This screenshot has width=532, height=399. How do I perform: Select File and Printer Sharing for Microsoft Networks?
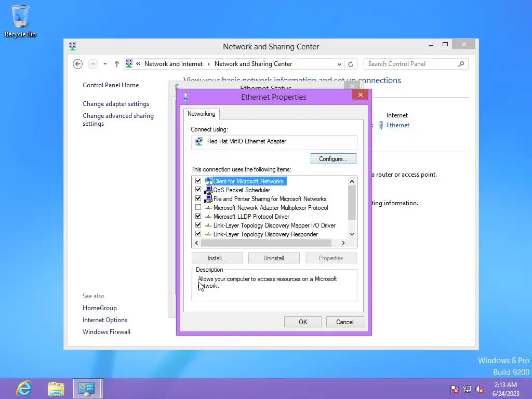(x=270, y=199)
